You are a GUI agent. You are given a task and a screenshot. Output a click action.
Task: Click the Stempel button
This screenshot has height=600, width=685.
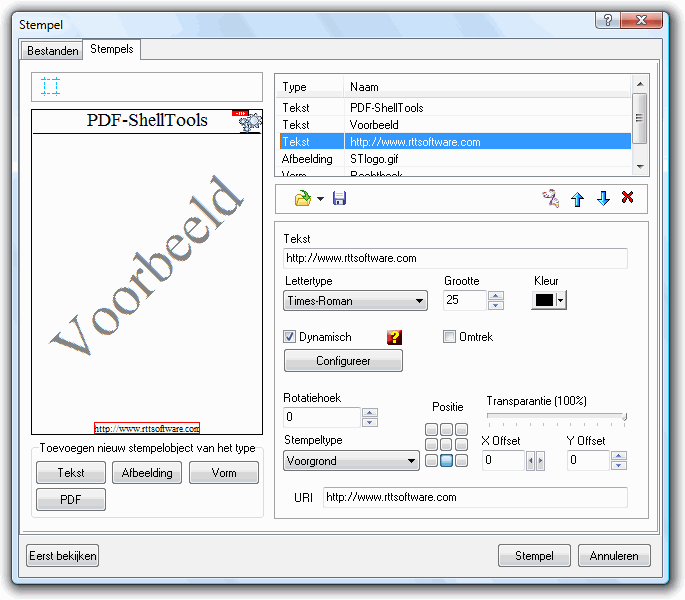[x=534, y=556]
